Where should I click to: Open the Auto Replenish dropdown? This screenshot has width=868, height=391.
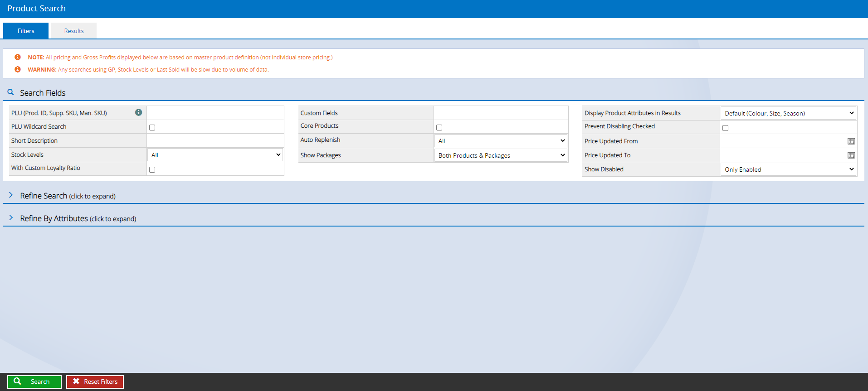click(x=501, y=141)
